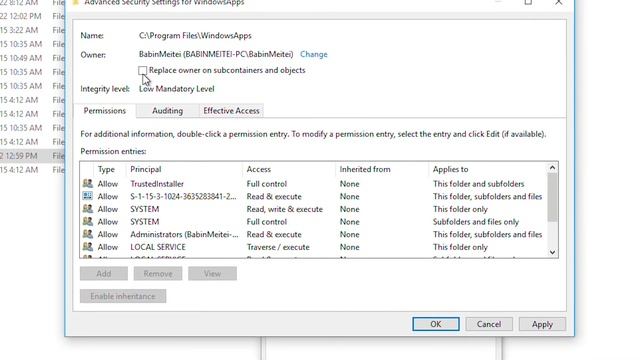Select the Administrators (BabinMeitei) principal entry
Image resolution: width=640 pixels, height=360 pixels.
tap(184, 234)
